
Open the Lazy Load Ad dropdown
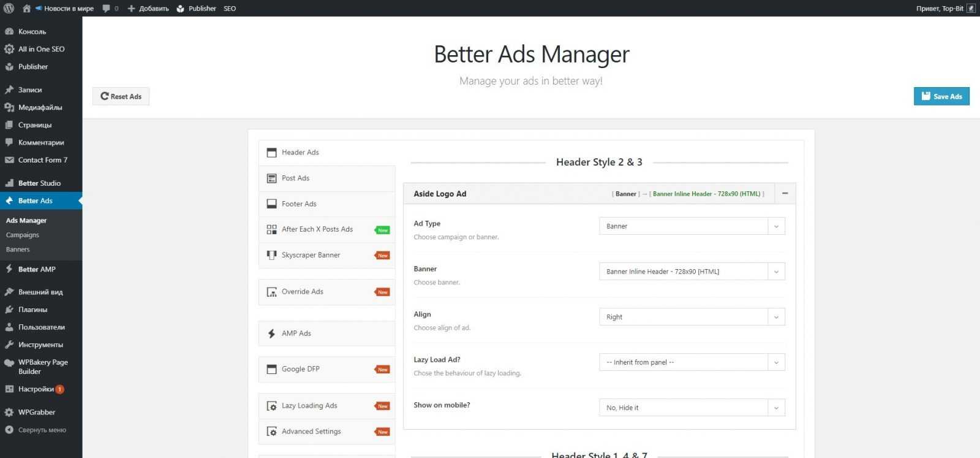[692, 362]
